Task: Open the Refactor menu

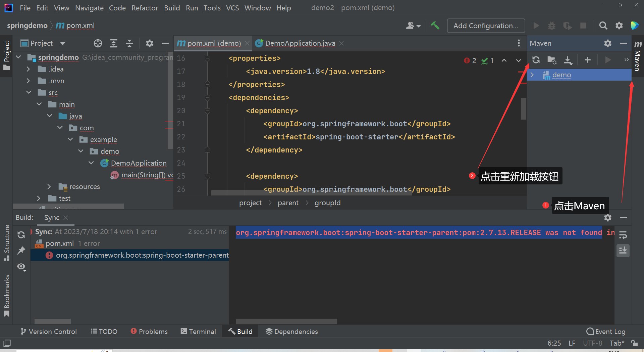Action: [145, 8]
